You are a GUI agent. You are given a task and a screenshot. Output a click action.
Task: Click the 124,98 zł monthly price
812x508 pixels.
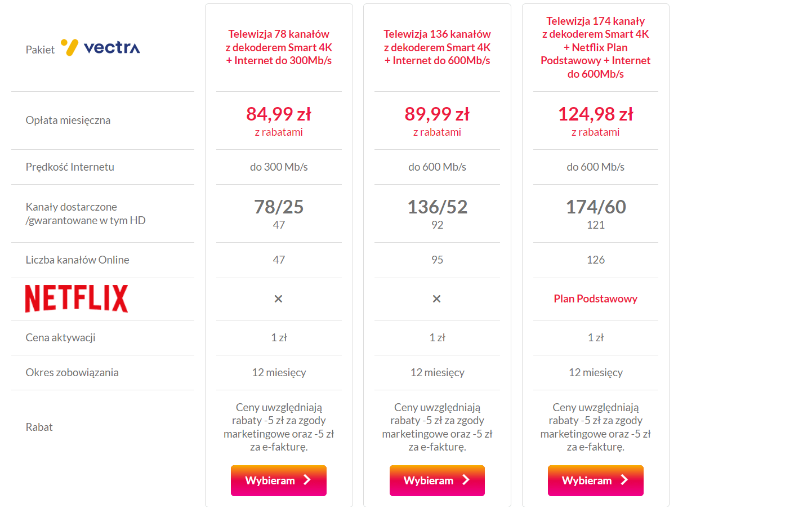point(596,114)
